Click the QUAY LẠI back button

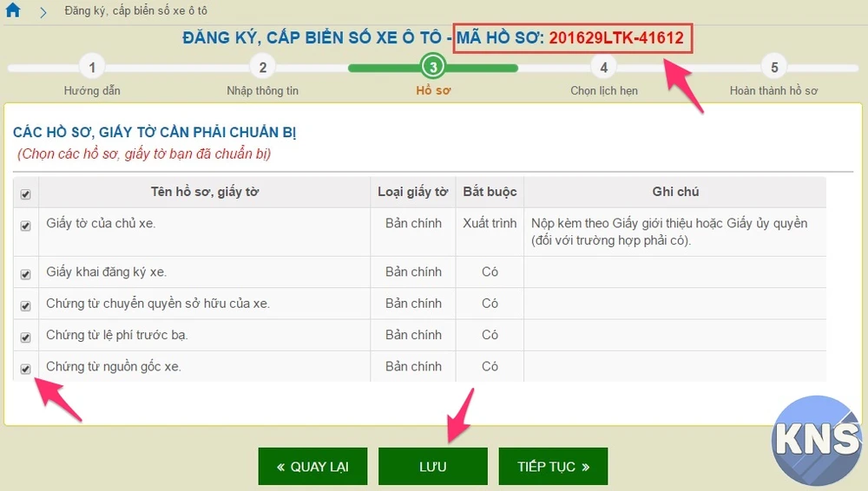point(312,467)
